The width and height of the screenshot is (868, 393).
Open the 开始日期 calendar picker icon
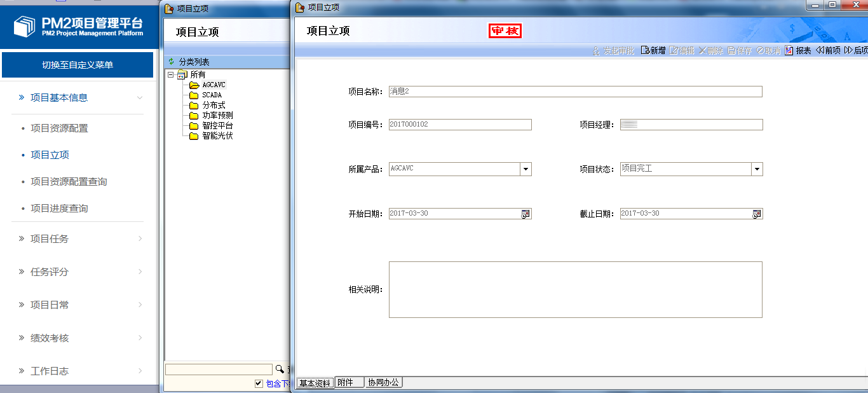526,214
